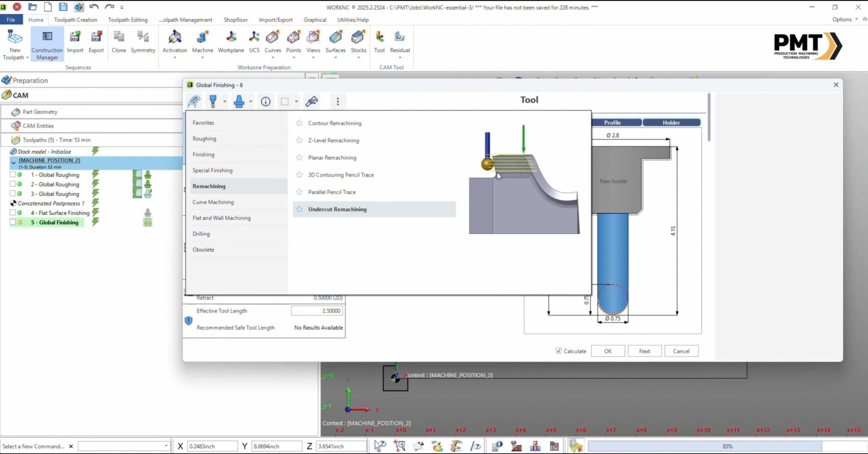Screen dimensions: 868x454
Task: Click the info icon in dialog toolbar
Action: 265,101
